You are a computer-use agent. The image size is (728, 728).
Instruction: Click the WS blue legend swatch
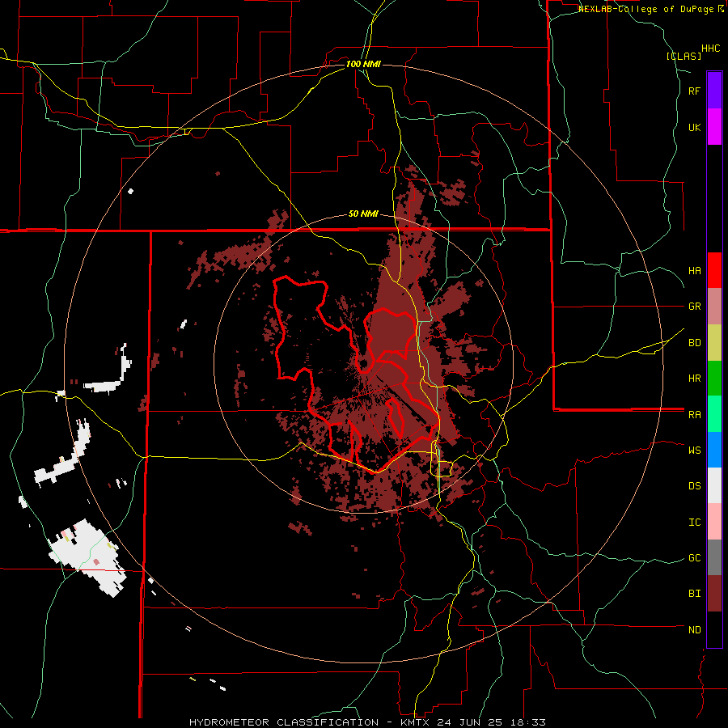point(714,450)
